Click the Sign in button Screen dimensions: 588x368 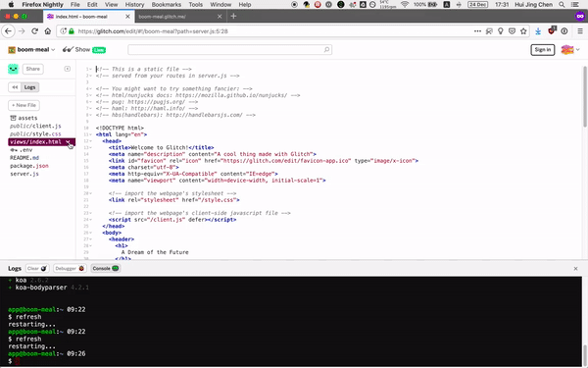[542, 50]
